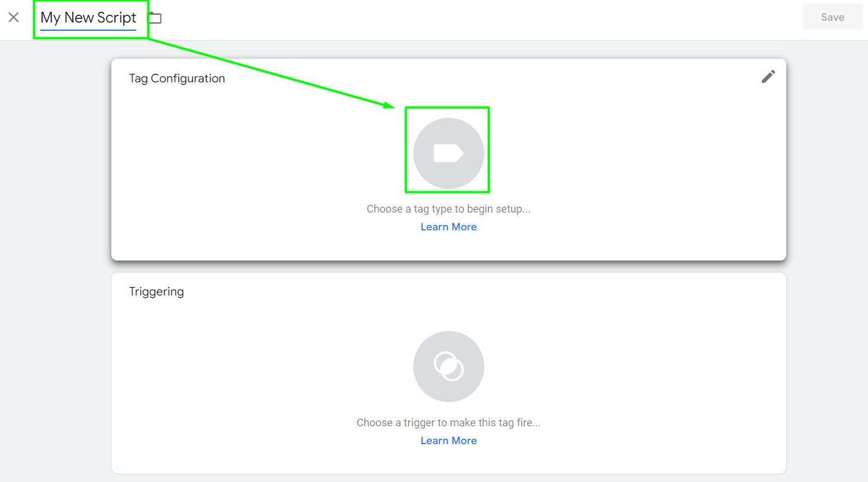Click "Choose a tag type to begin setup" text

click(x=448, y=209)
